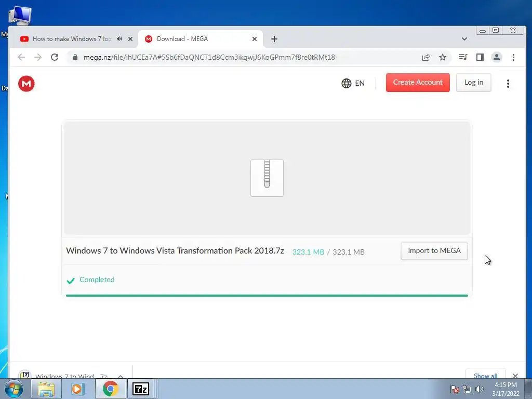Click volume speaker tray icon
532x399 pixels.
pos(480,389)
